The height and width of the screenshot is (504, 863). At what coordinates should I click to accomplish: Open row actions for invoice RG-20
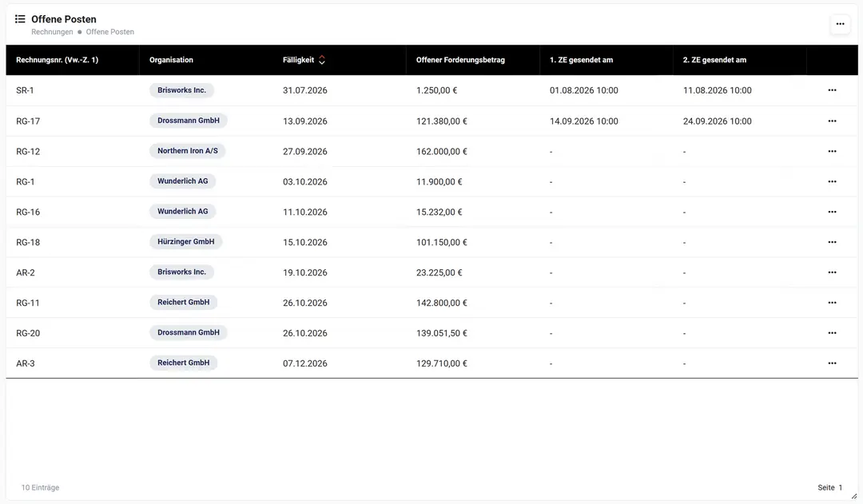pyautogui.click(x=832, y=333)
